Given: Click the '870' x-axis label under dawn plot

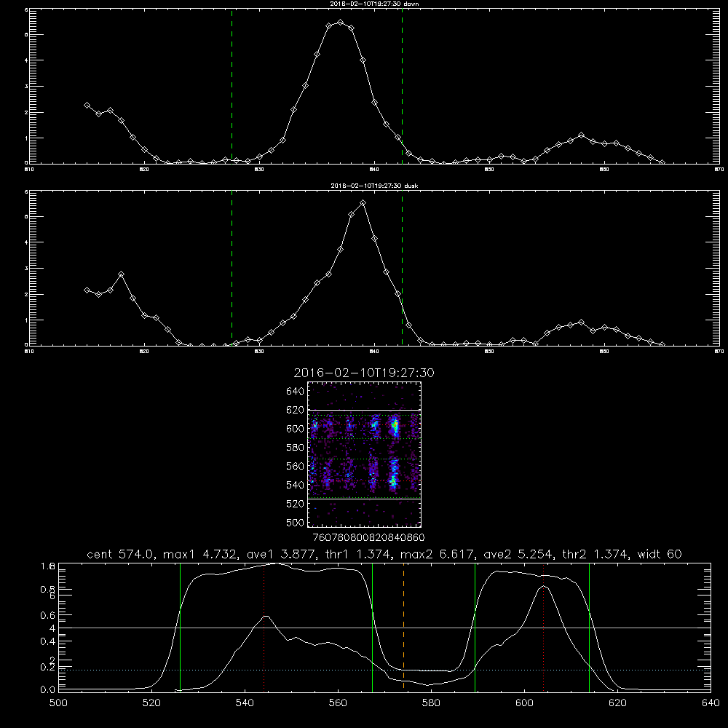Looking at the screenshot, I should pos(719,170).
